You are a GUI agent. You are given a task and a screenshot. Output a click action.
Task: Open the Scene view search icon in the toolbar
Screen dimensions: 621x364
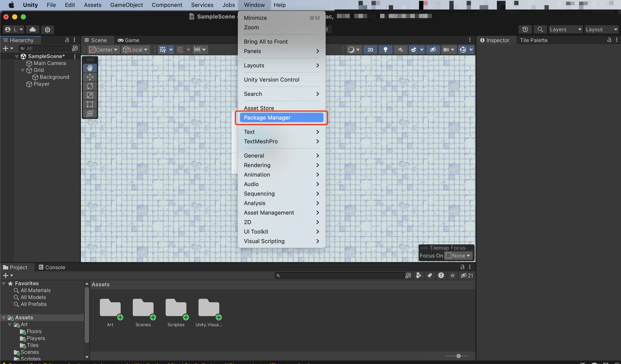coord(540,29)
